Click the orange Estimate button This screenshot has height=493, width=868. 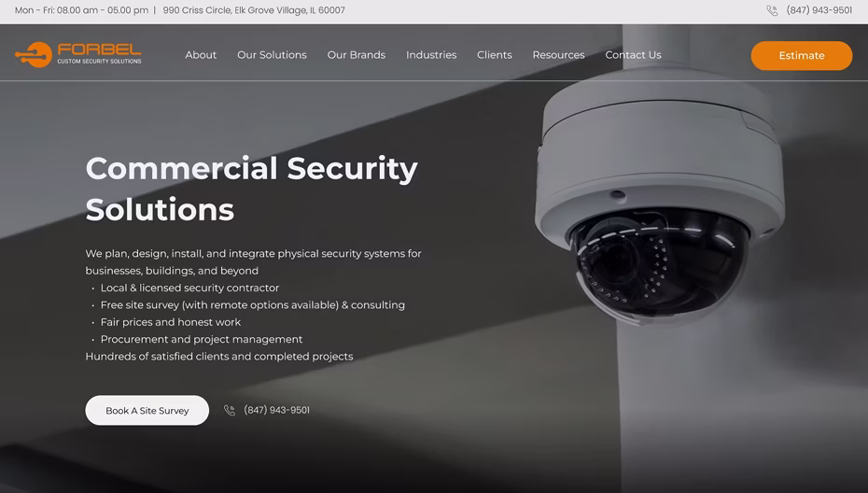802,55
